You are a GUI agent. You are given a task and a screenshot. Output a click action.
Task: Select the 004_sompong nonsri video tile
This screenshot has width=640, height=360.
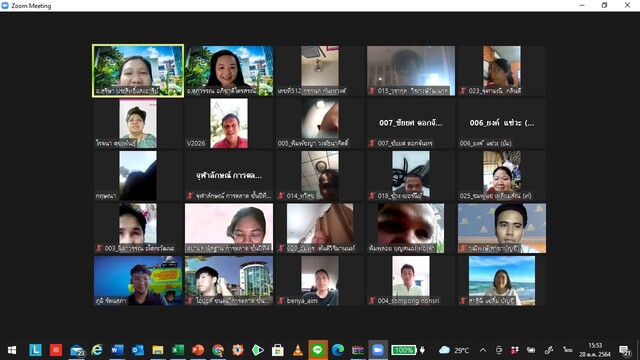(x=411, y=281)
